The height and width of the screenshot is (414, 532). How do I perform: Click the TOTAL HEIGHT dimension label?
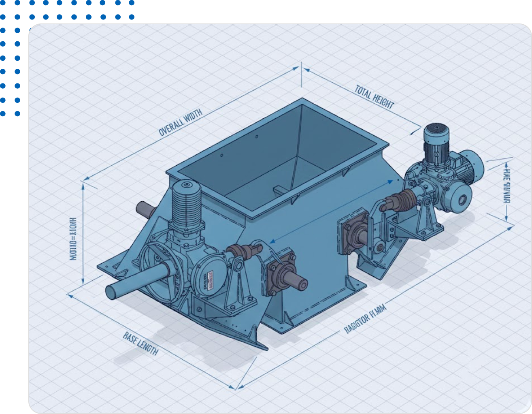click(374, 97)
